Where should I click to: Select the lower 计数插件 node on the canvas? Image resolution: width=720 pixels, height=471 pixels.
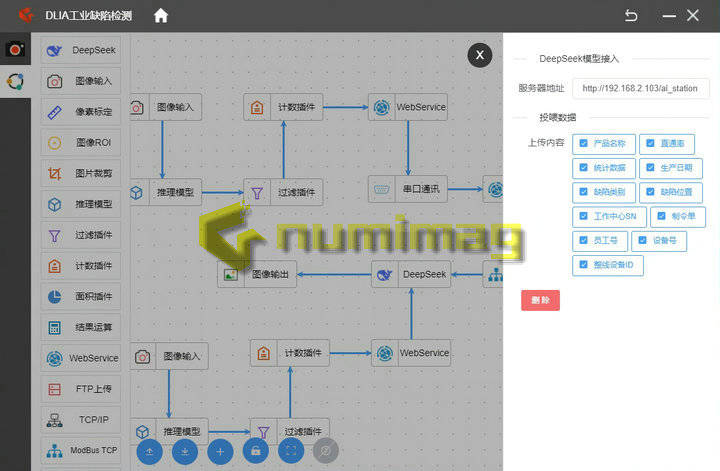coord(290,353)
